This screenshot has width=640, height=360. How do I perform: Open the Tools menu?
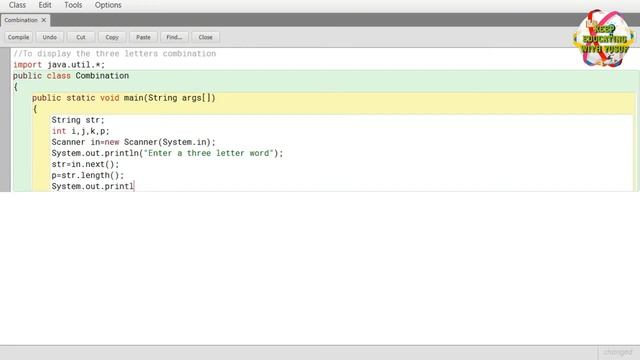[x=73, y=5]
